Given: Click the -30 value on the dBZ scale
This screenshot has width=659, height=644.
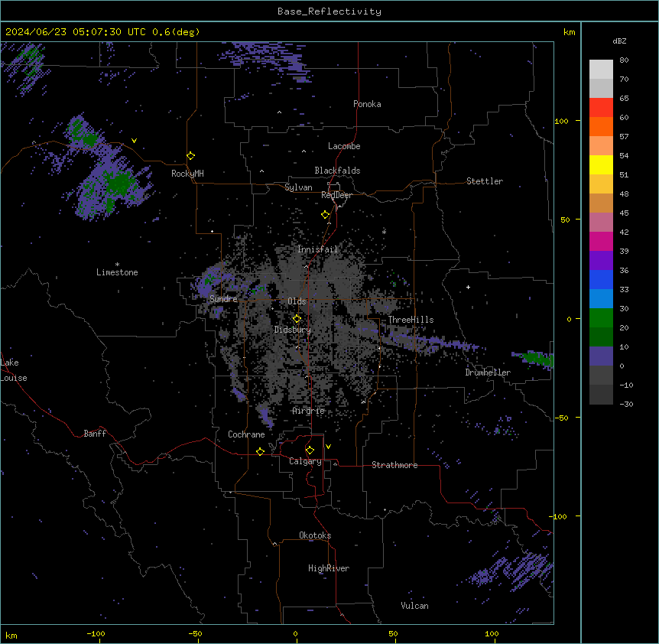Looking at the screenshot, I should click(626, 404).
